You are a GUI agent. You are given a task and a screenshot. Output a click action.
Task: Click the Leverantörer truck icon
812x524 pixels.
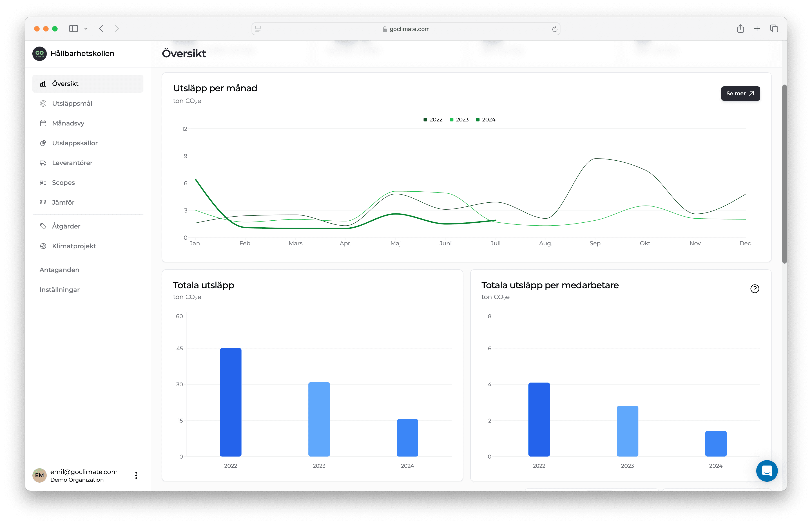(43, 163)
